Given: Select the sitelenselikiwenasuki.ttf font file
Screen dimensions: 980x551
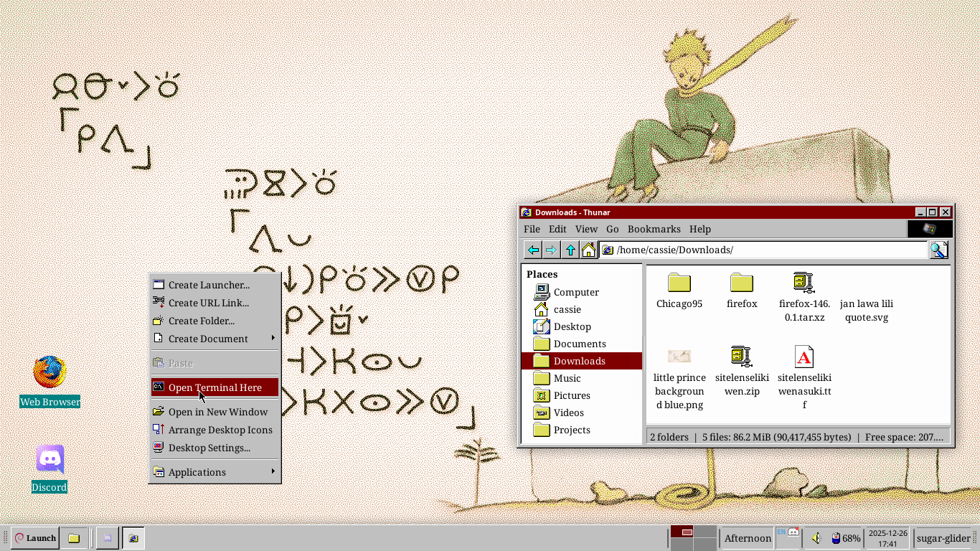Looking at the screenshot, I should (804, 357).
